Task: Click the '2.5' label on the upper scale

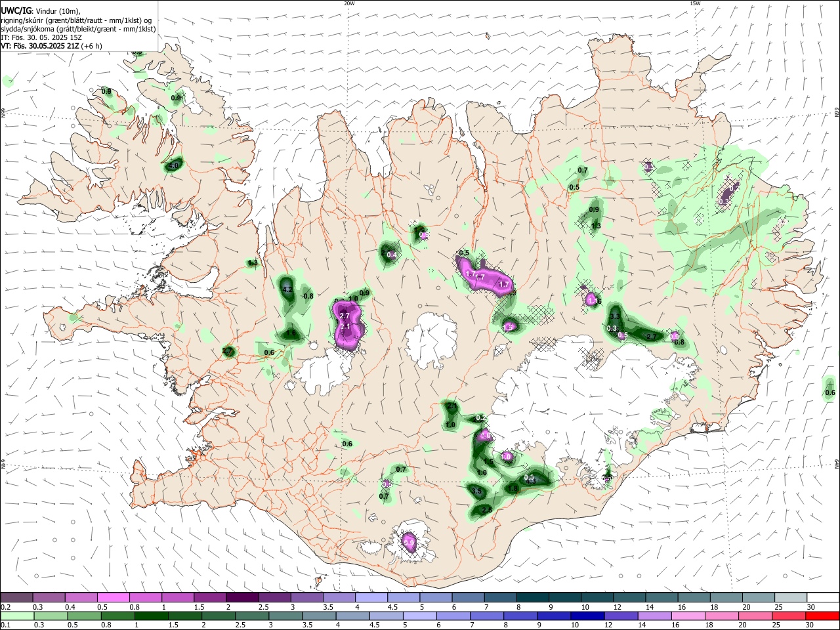Action: (264, 607)
